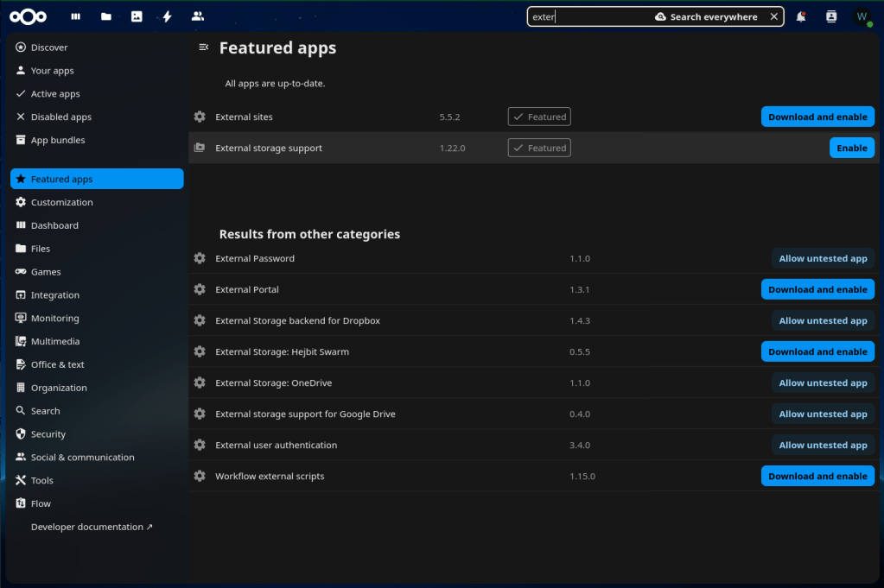The height and width of the screenshot is (588, 884).
Task: Open the user avatar account menu
Action: point(862,16)
